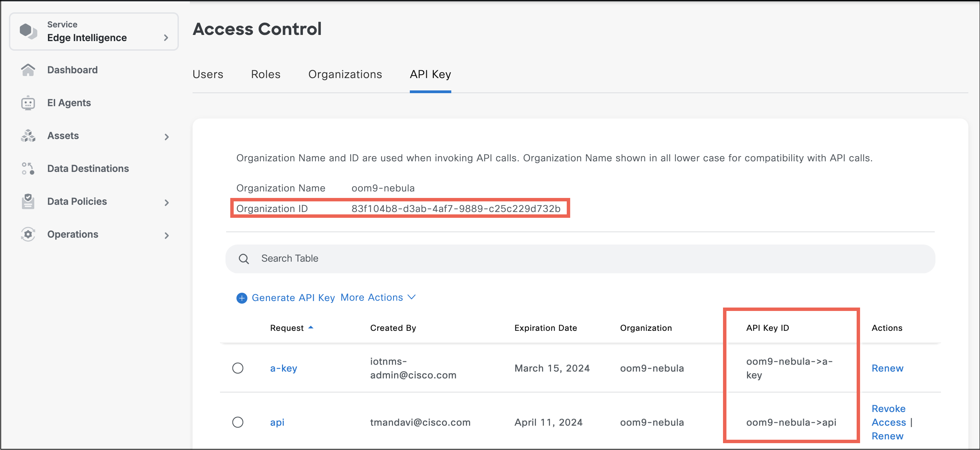
Task: Select the API Key tab
Action: pos(430,74)
